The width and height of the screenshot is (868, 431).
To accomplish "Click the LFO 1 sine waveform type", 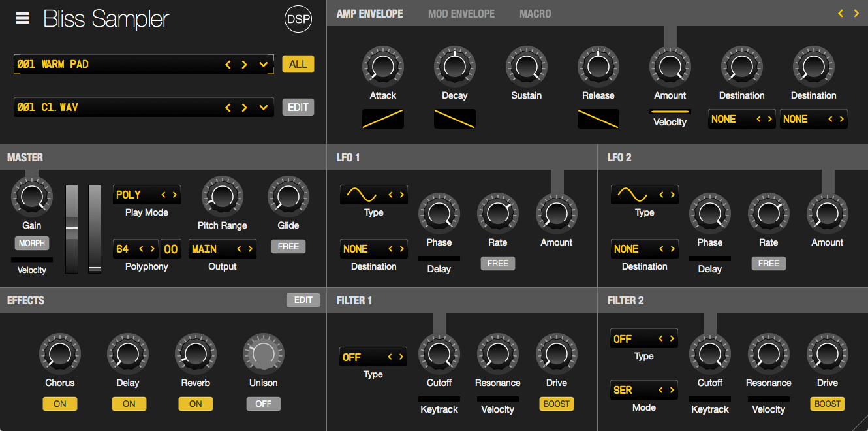I will click(362, 195).
